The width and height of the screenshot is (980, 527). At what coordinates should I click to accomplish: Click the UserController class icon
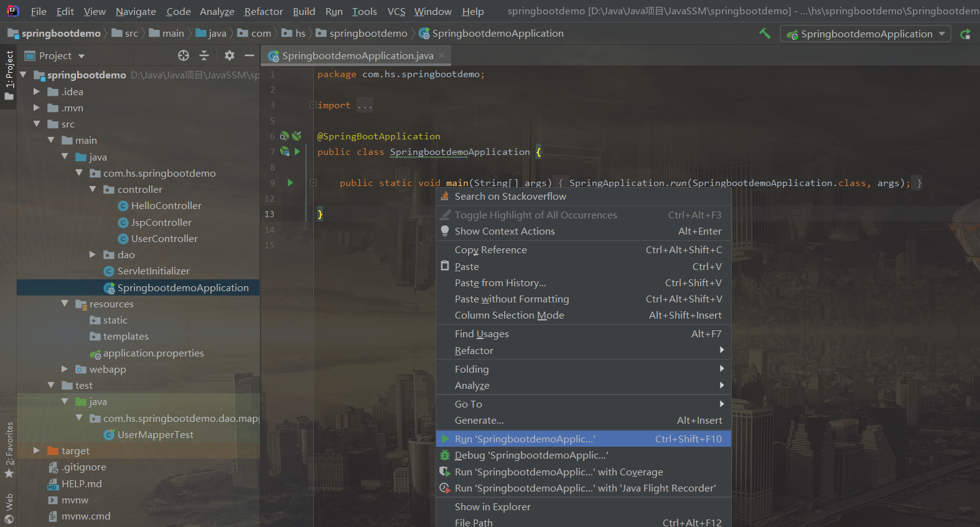pyautogui.click(x=123, y=239)
